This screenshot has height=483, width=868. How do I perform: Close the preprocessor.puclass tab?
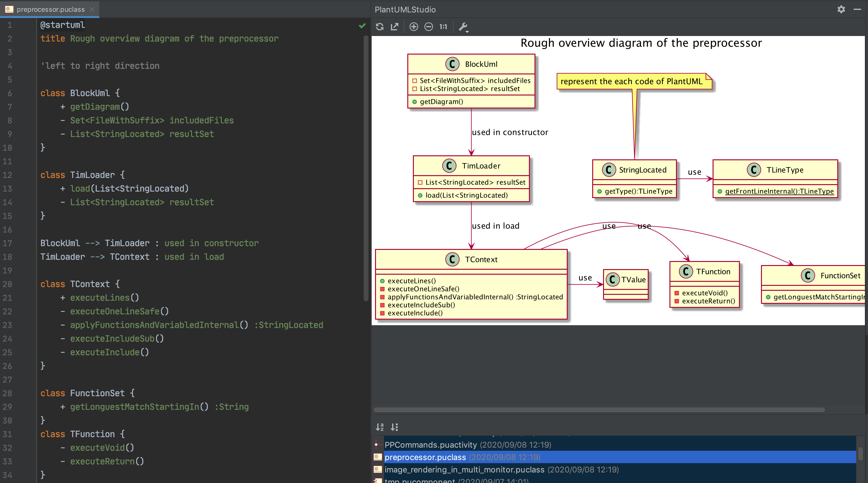92,9
